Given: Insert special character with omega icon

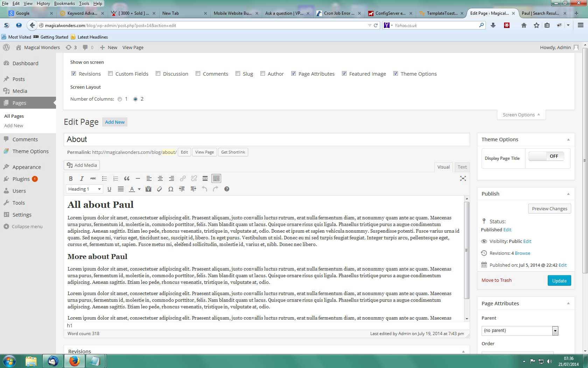Looking at the screenshot, I should coord(171,189).
